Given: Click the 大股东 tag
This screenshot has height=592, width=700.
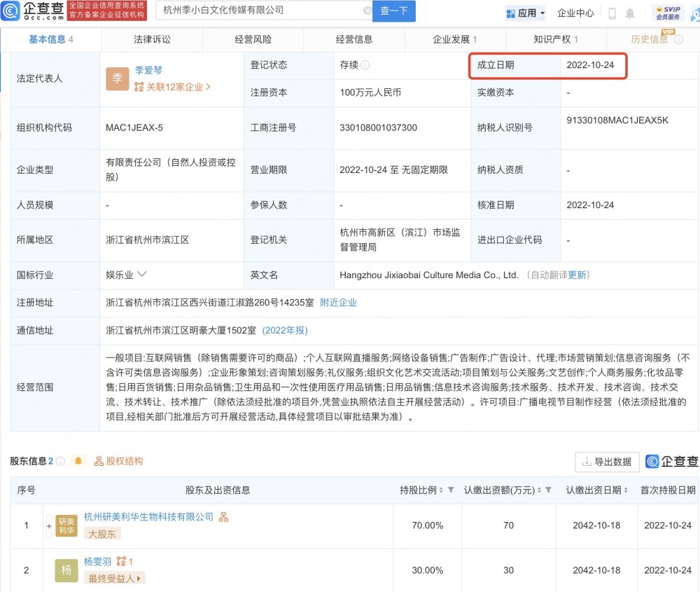Looking at the screenshot, I should [102, 534].
